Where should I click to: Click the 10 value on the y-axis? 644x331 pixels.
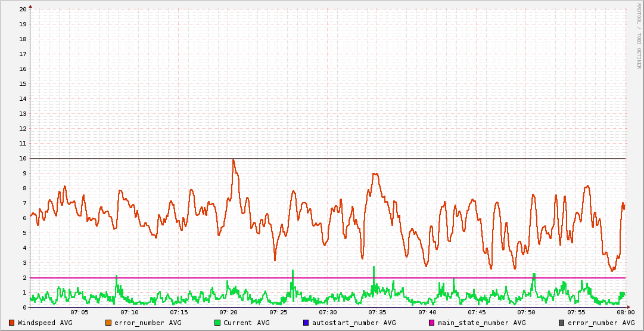[23, 158]
